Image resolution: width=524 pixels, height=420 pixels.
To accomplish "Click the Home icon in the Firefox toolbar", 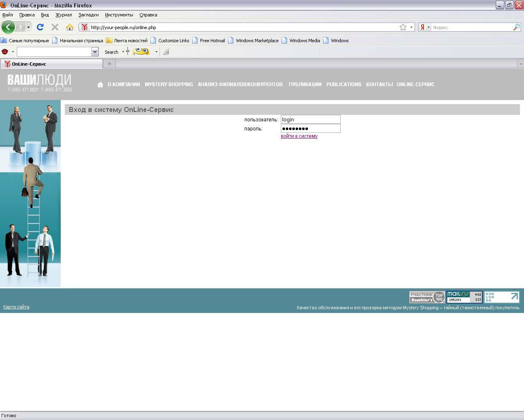I will [70, 27].
